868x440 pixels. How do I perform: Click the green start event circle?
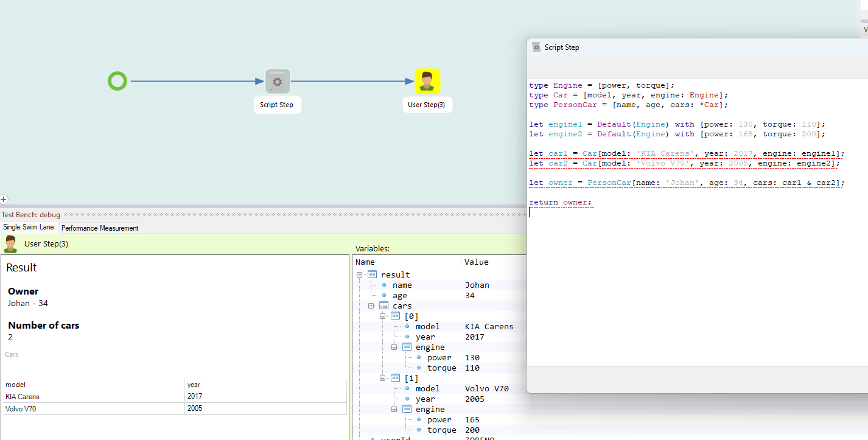[117, 81]
